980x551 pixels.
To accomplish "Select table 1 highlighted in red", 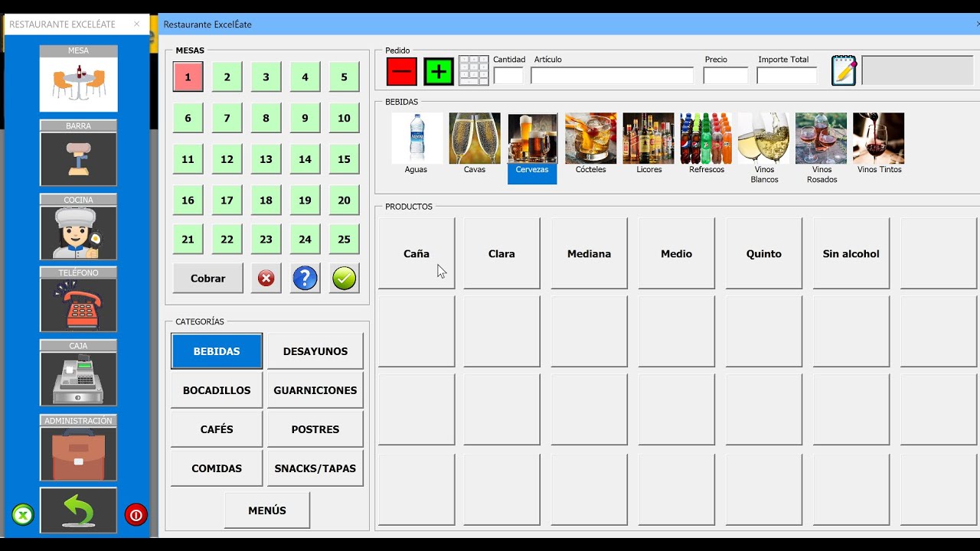I will (x=188, y=77).
